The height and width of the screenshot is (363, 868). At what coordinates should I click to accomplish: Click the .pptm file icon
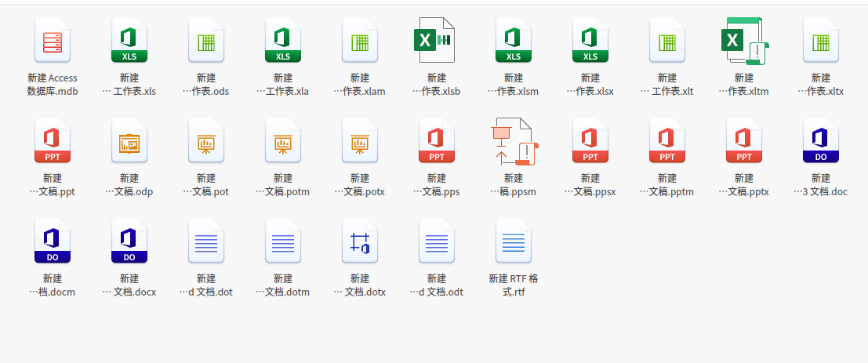667,140
